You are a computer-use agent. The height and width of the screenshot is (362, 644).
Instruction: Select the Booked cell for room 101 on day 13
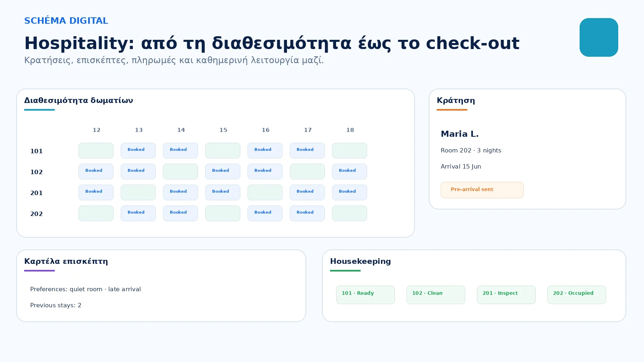(x=138, y=151)
